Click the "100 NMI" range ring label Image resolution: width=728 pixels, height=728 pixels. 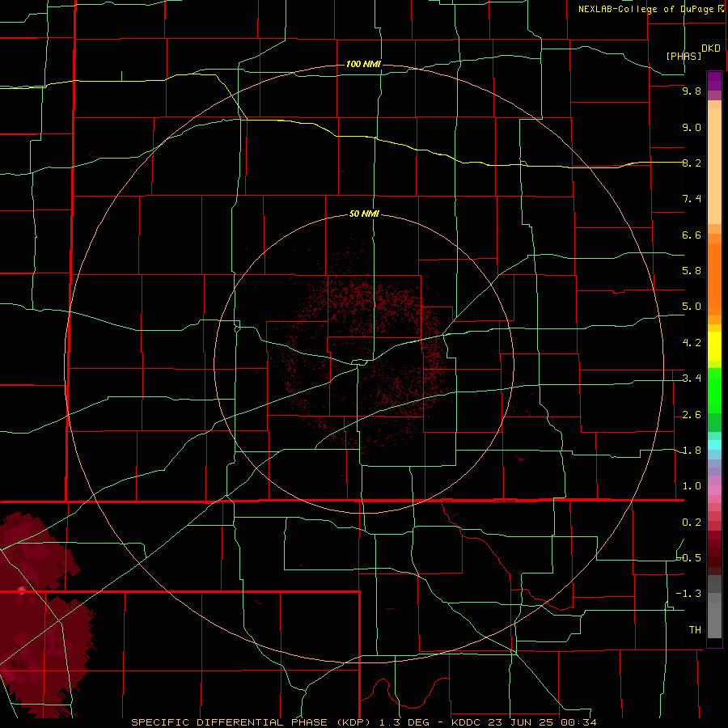363,64
